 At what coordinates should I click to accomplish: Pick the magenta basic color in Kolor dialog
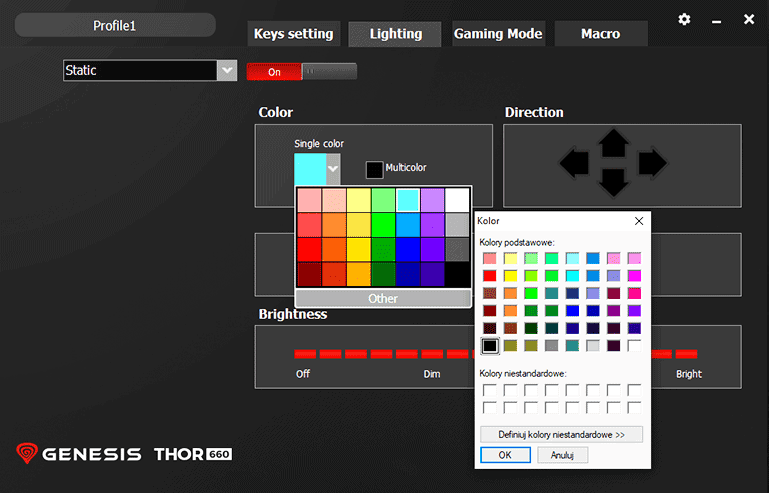click(x=634, y=276)
